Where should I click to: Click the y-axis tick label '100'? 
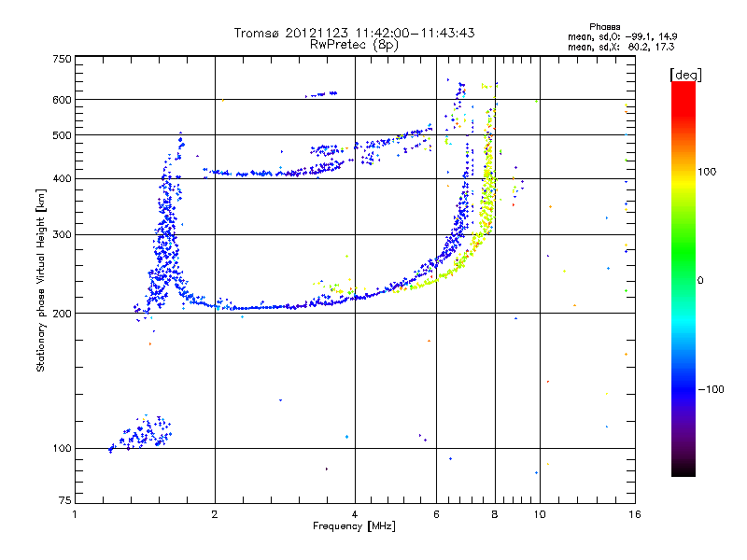63,448
